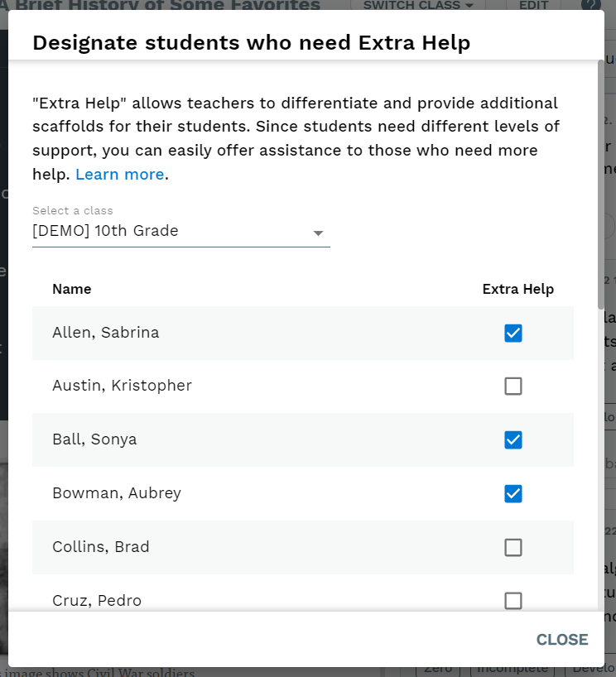The height and width of the screenshot is (677, 616).
Task: Select the Bowman, Aubrey student name
Action: [x=117, y=493]
